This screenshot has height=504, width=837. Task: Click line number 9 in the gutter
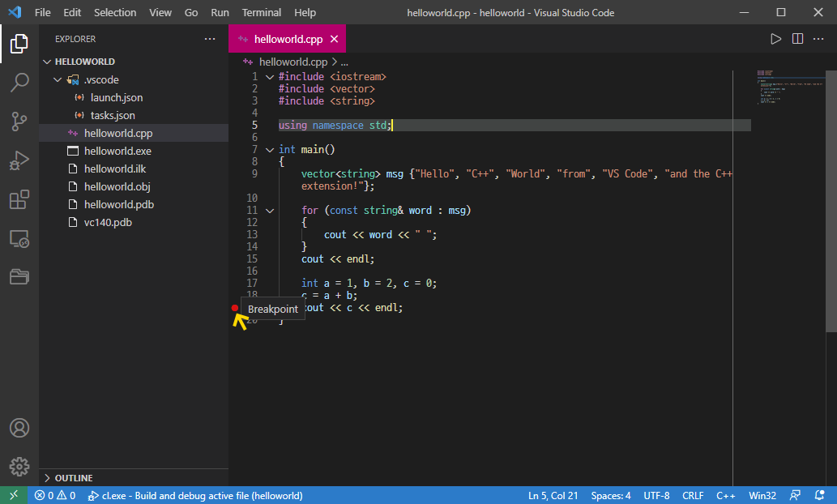254,174
